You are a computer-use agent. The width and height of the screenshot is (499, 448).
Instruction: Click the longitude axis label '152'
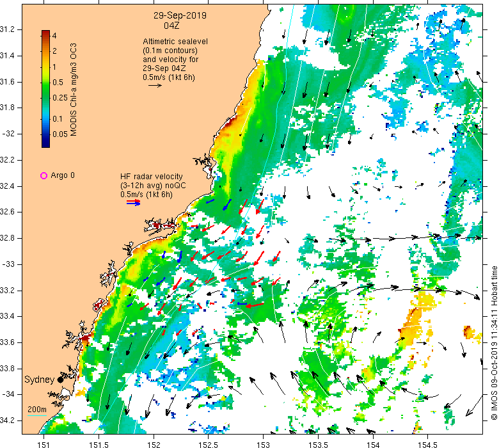click(154, 445)
